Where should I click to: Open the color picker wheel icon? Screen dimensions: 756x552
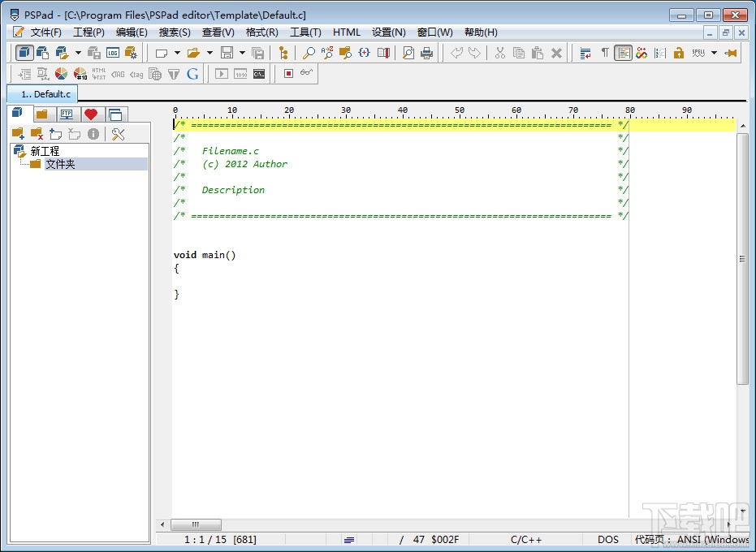click(x=62, y=74)
